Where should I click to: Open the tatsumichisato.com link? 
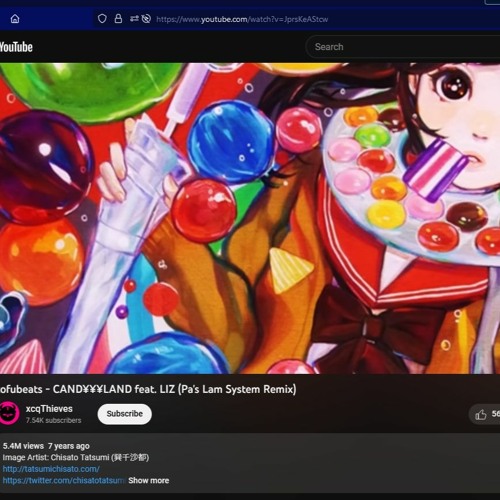coord(51,469)
